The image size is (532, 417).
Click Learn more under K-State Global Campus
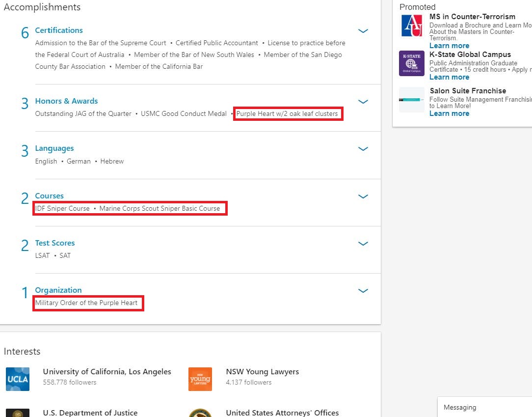click(x=449, y=77)
